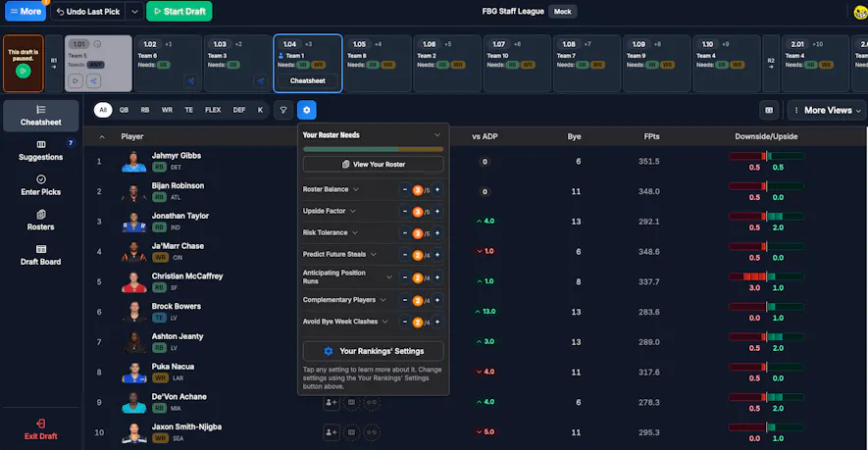This screenshot has height=450, width=868.
Task: Open Rosters in the left sidebar
Action: (41, 221)
